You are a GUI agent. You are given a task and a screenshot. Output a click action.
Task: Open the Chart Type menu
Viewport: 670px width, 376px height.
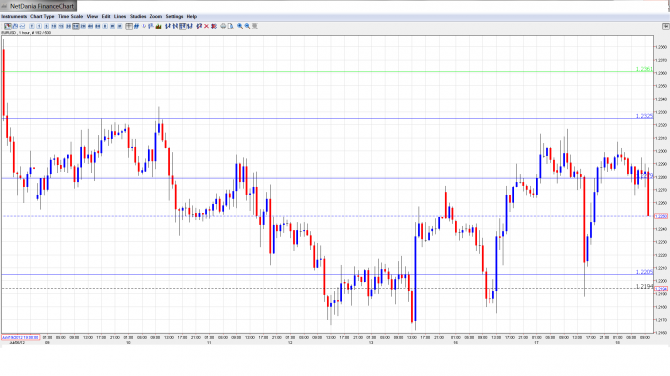coord(42,16)
